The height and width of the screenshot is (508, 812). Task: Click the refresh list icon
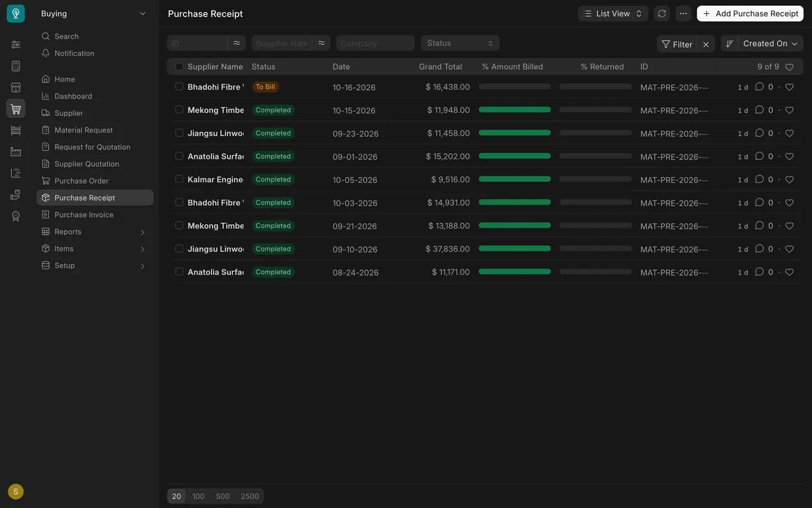(x=662, y=13)
